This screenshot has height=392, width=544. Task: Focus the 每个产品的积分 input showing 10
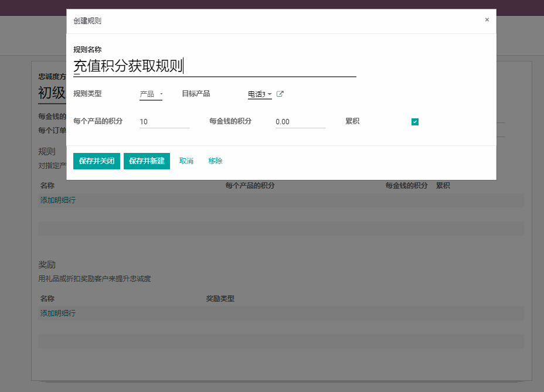point(164,122)
